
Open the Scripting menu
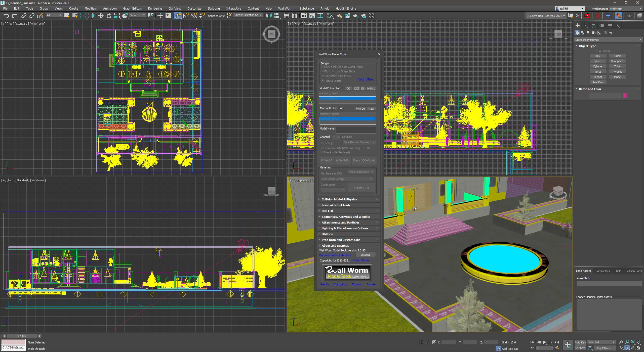click(214, 8)
